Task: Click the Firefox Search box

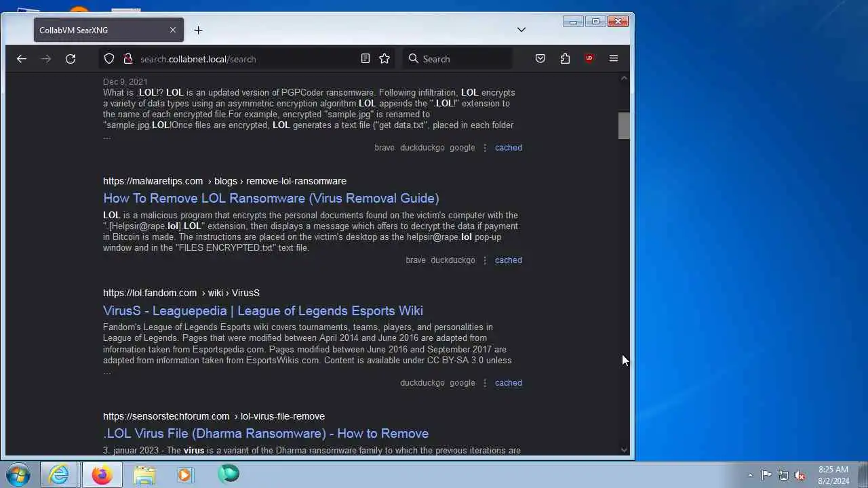Action: (x=458, y=59)
